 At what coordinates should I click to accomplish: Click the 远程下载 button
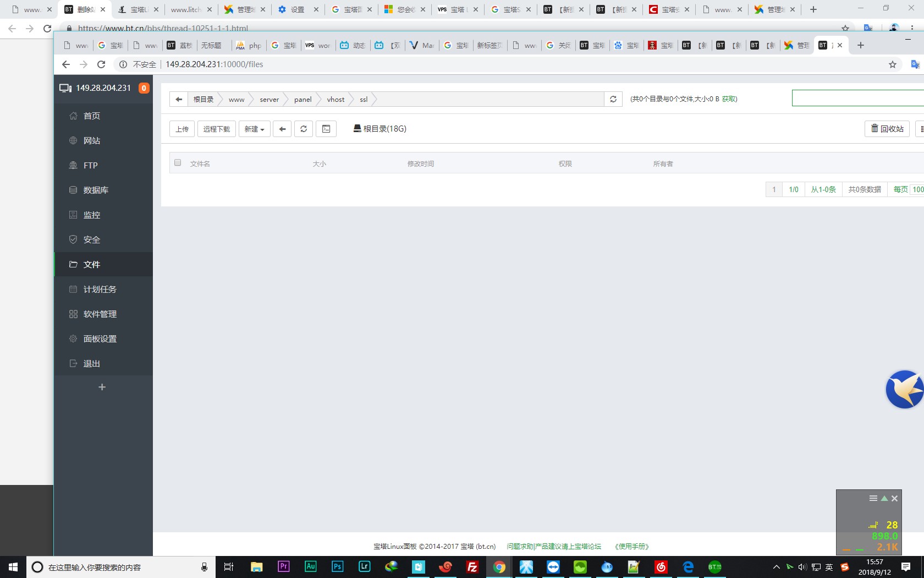pos(217,129)
